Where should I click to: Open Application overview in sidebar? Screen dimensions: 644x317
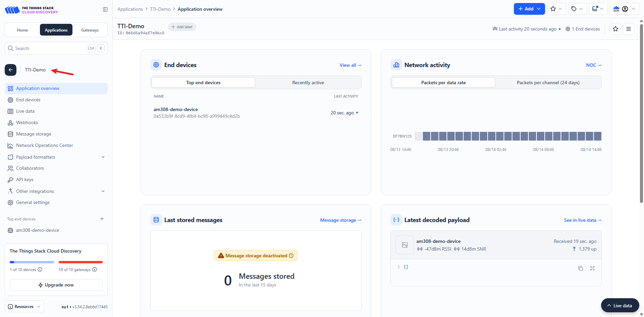[56, 89]
